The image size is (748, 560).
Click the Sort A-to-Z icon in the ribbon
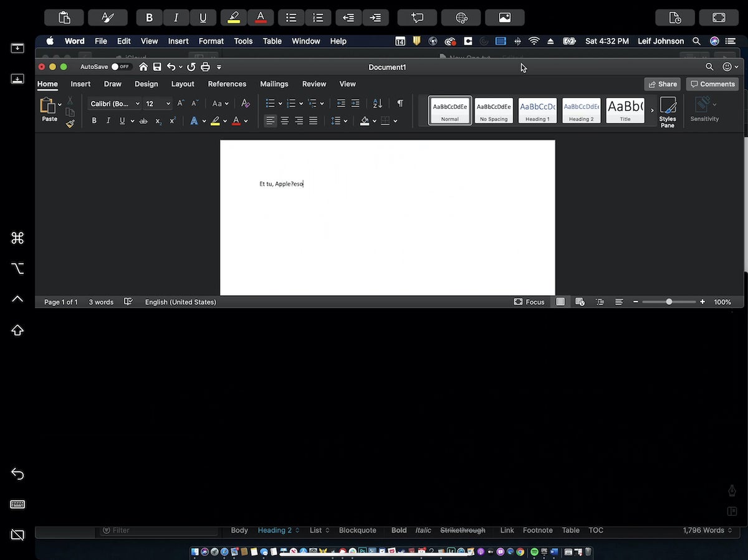(378, 103)
